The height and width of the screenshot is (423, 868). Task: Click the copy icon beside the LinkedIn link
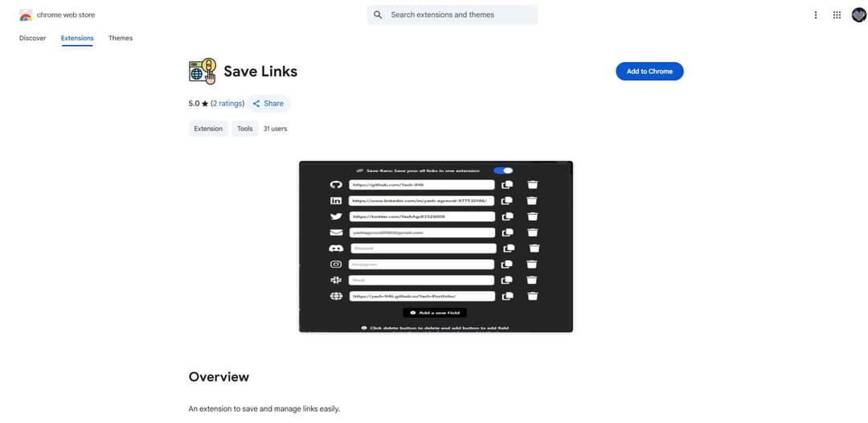coord(507,201)
